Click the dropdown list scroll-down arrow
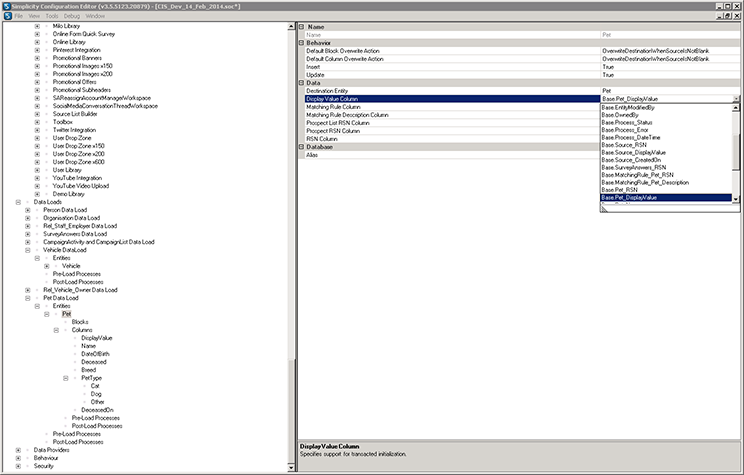The width and height of the screenshot is (744, 475). click(x=736, y=199)
